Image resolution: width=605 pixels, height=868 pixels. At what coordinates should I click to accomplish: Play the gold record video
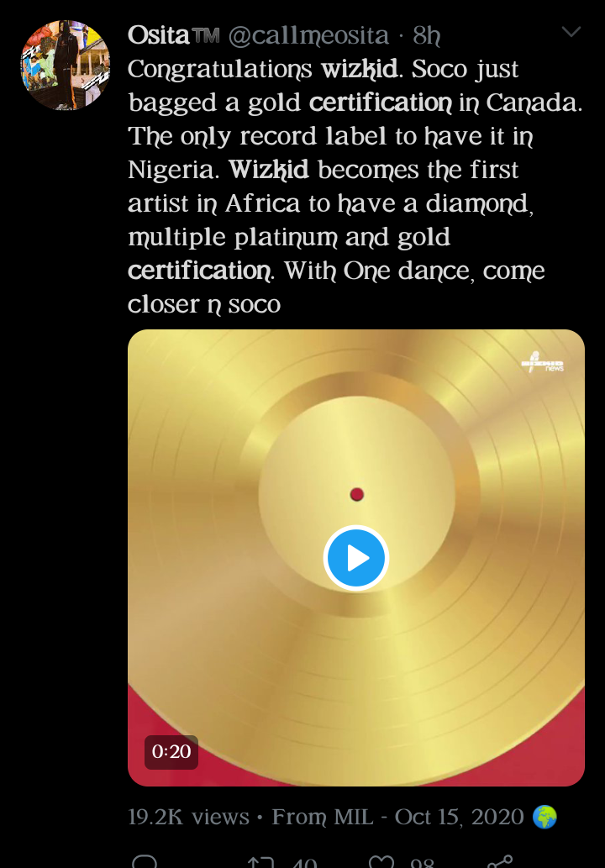coord(356,557)
